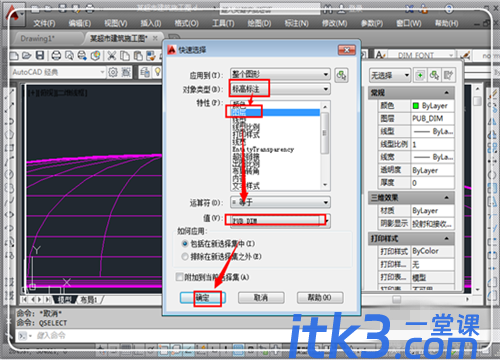500x360 pixels.
Task: Click the text style icon left of DIM_FONT
Action: coord(380,55)
